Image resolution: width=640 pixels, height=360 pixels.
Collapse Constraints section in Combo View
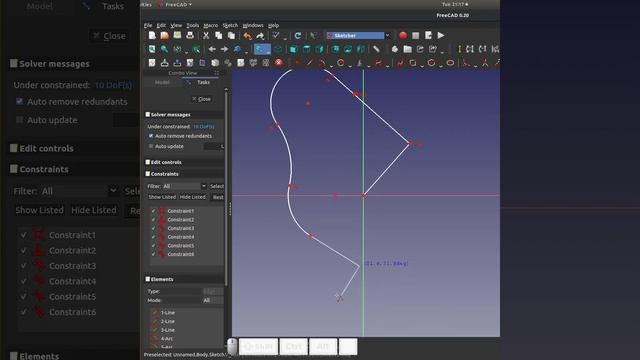click(148, 174)
